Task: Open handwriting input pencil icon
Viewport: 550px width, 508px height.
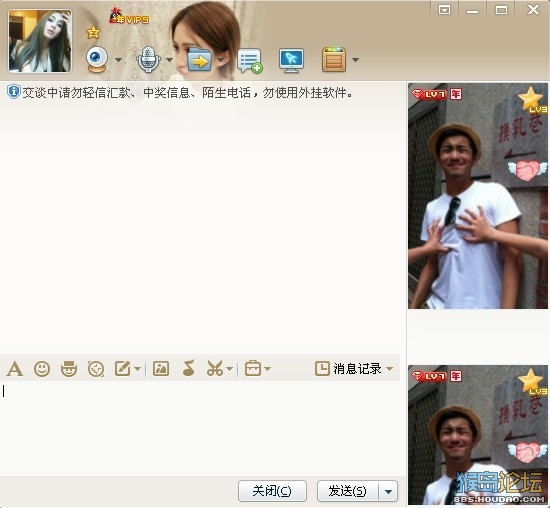Action: pyautogui.click(x=123, y=369)
